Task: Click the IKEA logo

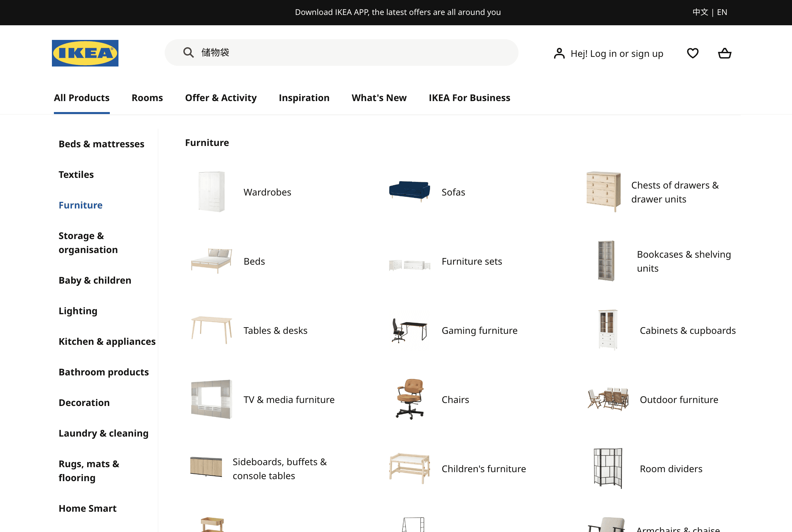Action: click(x=85, y=53)
